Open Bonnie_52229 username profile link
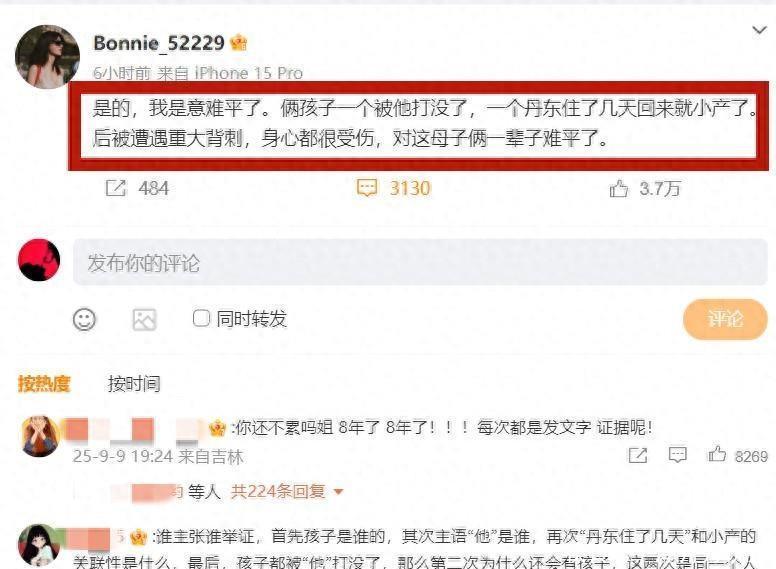The width and height of the screenshot is (776, 569). [x=159, y=43]
